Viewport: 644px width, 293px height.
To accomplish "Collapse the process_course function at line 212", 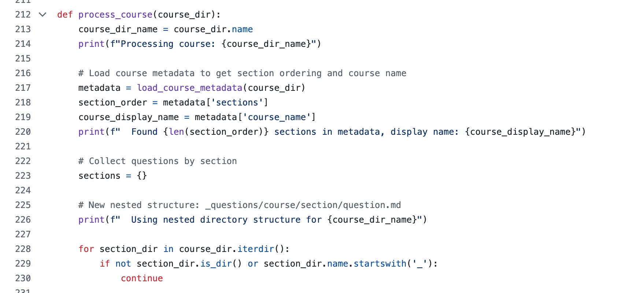I will (x=42, y=15).
